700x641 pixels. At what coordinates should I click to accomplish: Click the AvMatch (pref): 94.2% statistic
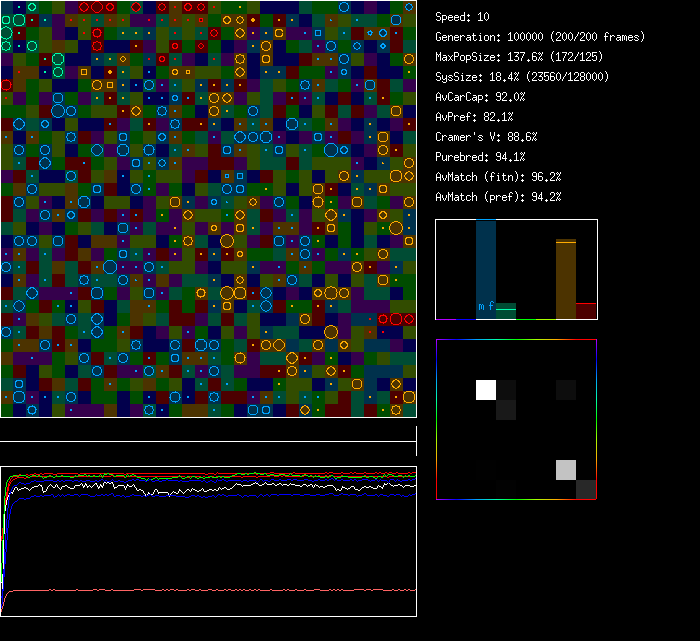tap(498, 197)
